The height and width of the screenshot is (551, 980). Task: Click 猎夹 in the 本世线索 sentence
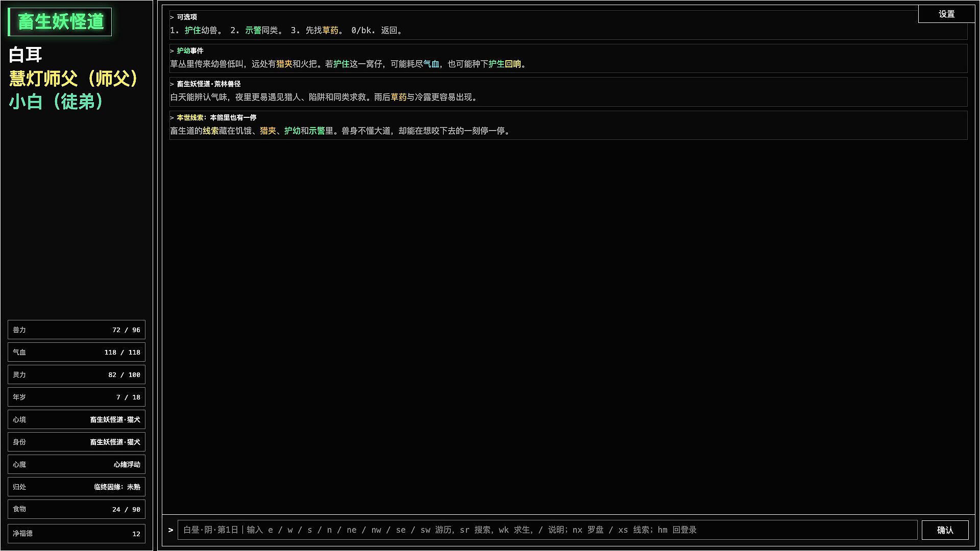[x=268, y=131]
